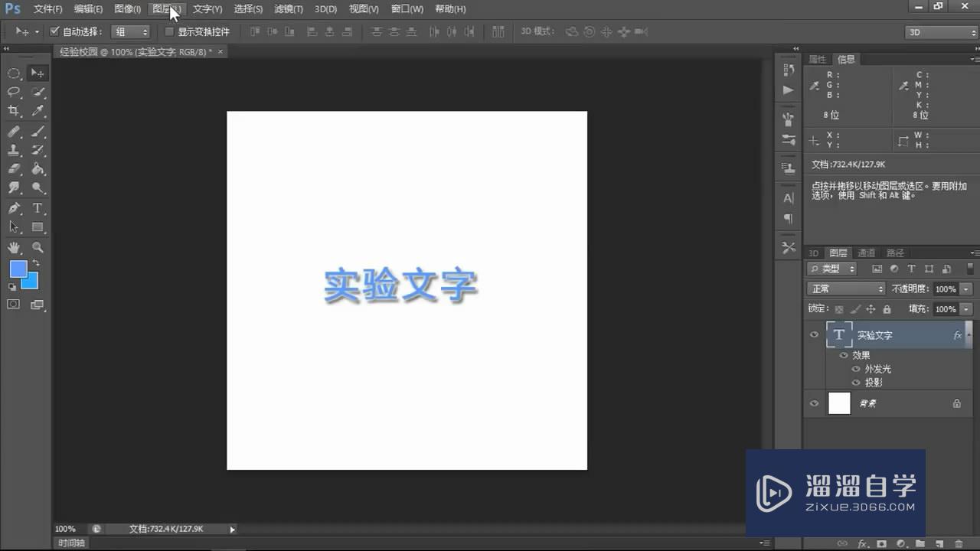Select the Paint Bucket tool
This screenshot has height=551, width=980.
pos(38,169)
